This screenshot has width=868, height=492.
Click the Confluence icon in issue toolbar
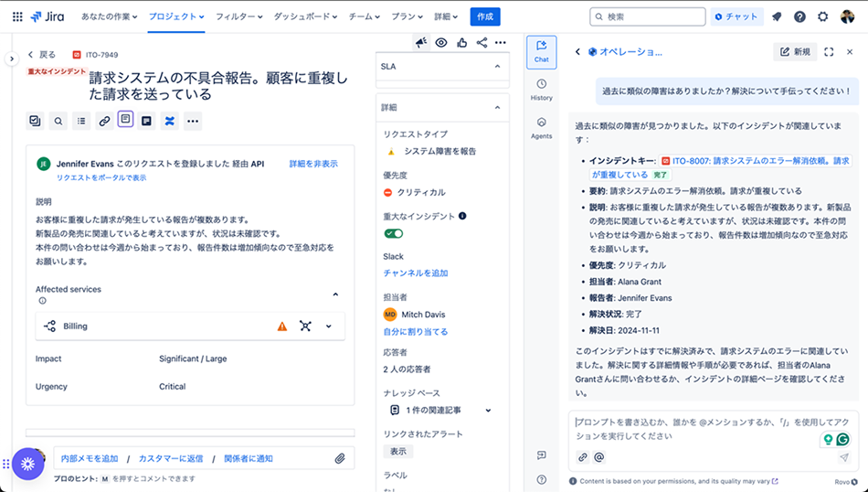click(x=169, y=121)
